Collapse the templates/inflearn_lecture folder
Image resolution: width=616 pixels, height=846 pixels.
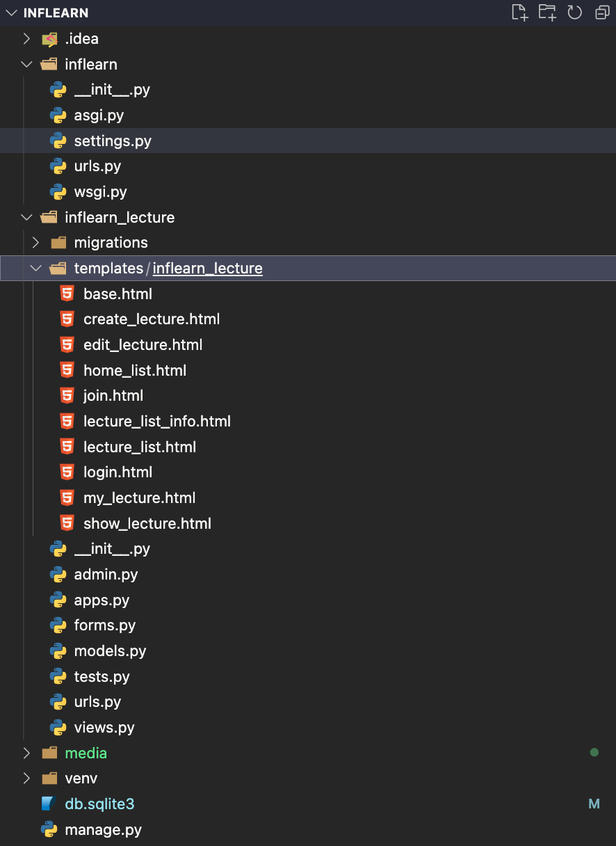[35, 268]
